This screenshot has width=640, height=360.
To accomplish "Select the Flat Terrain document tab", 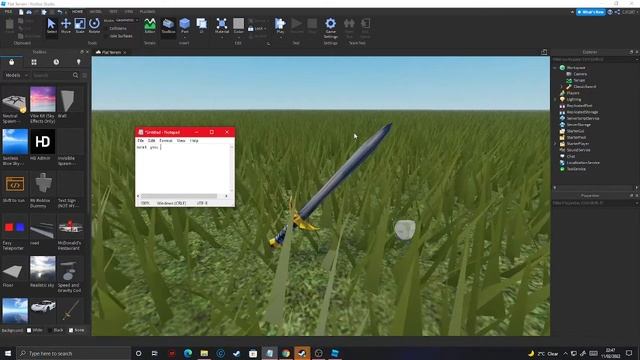I will click(111, 52).
